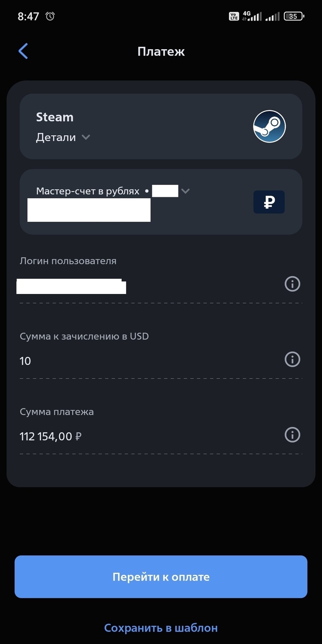Tap the Steam logo icon
Image resolution: width=322 pixels, height=644 pixels.
coord(269,126)
